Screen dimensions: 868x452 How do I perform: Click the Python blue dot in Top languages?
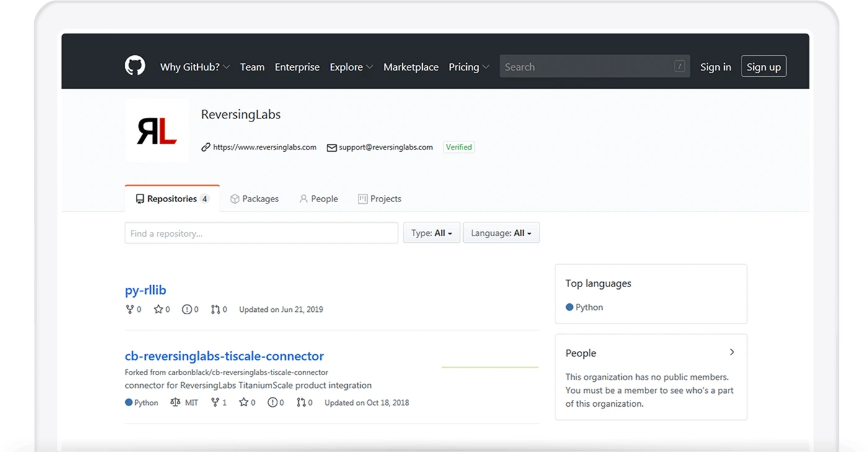pyautogui.click(x=569, y=307)
